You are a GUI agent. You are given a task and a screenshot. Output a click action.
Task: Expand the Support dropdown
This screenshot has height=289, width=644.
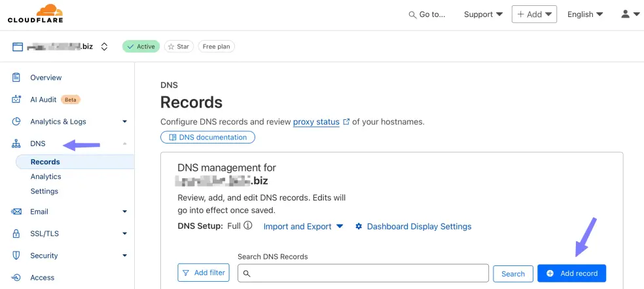(483, 14)
